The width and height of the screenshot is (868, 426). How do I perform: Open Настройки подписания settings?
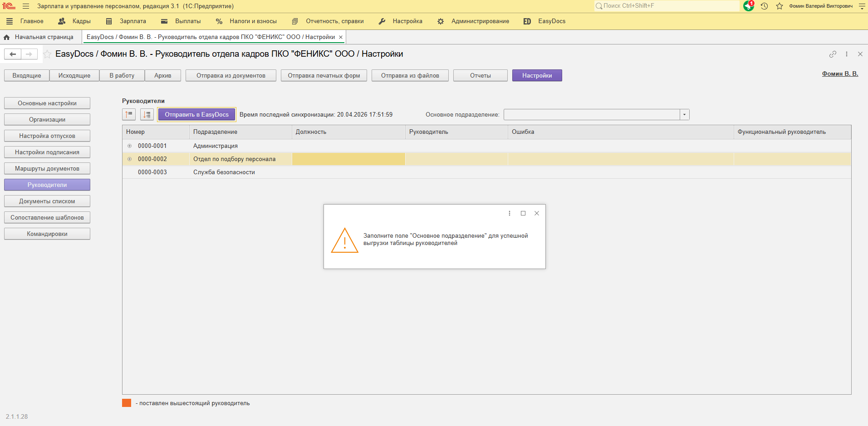[x=47, y=152]
